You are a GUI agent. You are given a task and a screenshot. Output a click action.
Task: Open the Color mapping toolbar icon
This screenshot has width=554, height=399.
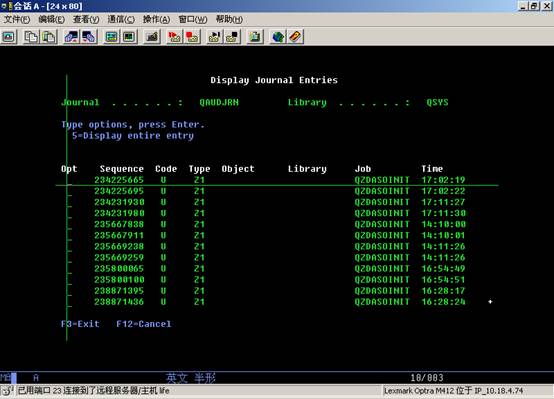click(129, 37)
